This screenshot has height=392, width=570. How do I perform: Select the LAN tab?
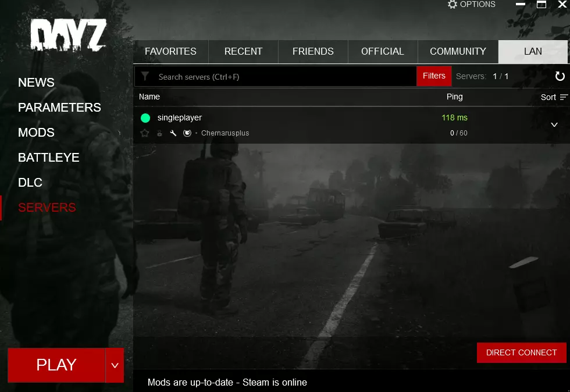[x=533, y=52]
